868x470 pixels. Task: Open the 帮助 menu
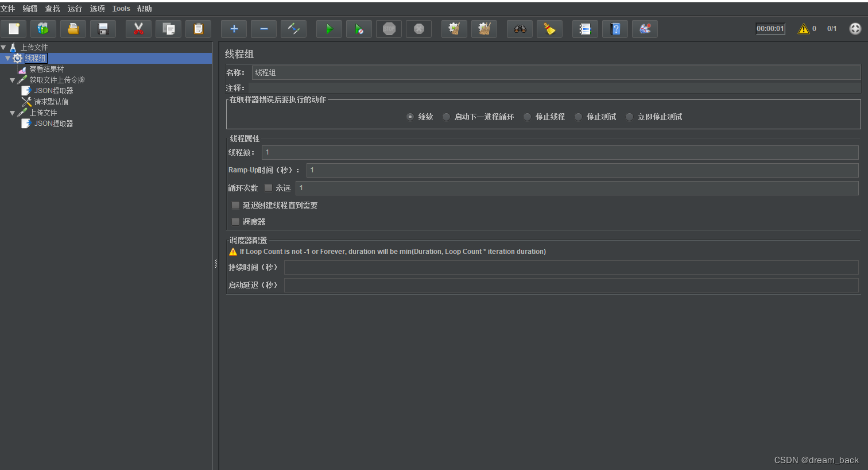(x=144, y=9)
